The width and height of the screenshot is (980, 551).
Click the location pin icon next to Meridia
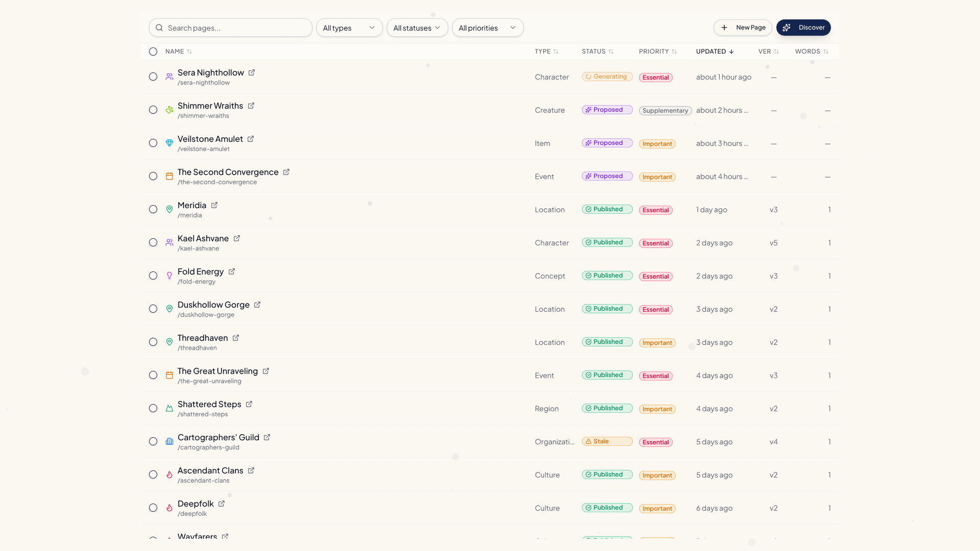(169, 209)
